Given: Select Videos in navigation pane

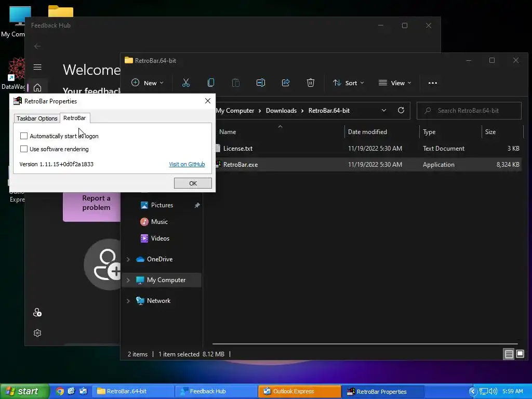Looking at the screenshot, I should [x=160, y=238].
